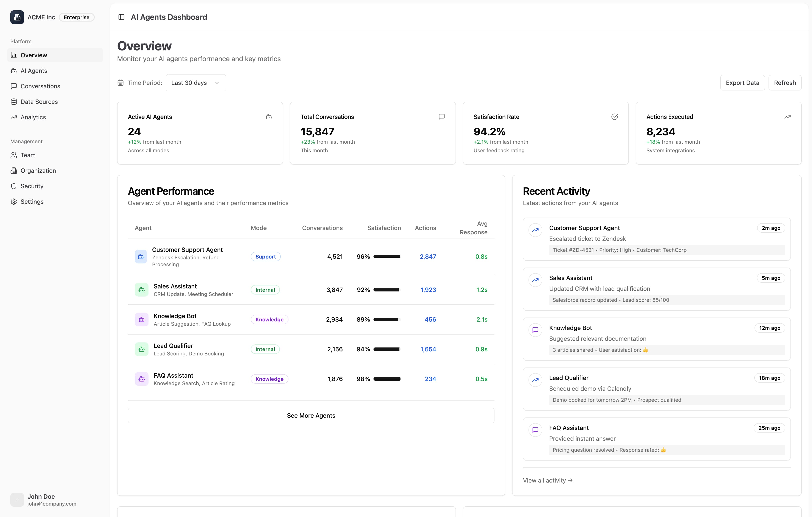Click the green bot icon for Lead Qualifier
The width and height of the screenshot is (812, 517).
tap(142, 349)
